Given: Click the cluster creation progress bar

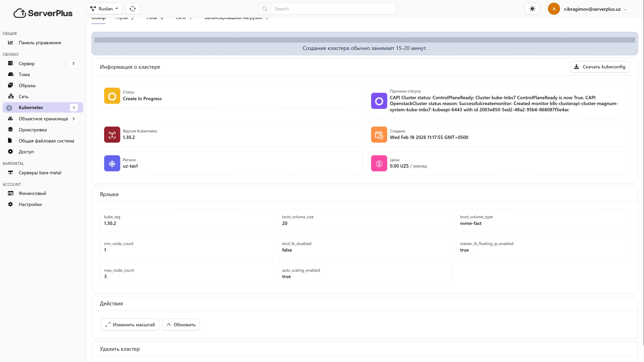Looking at the screenshot, I should coord(364,40).
